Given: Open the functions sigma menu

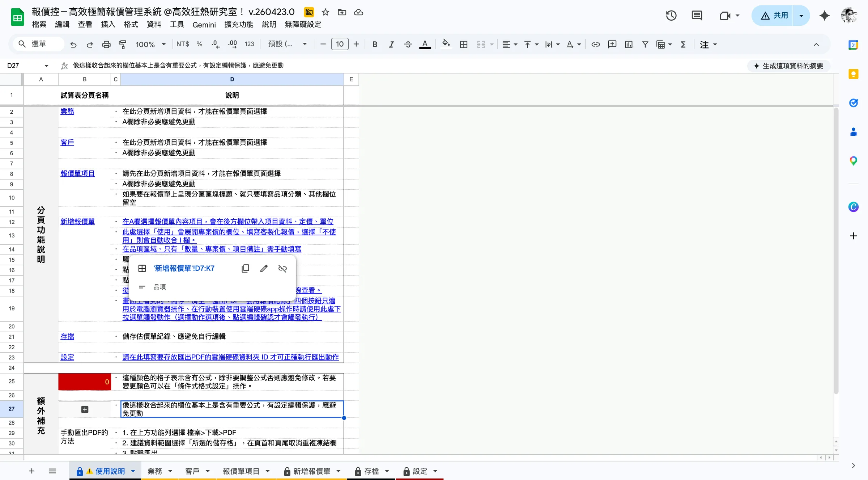Looking at the screenshot, I should 683,44.
